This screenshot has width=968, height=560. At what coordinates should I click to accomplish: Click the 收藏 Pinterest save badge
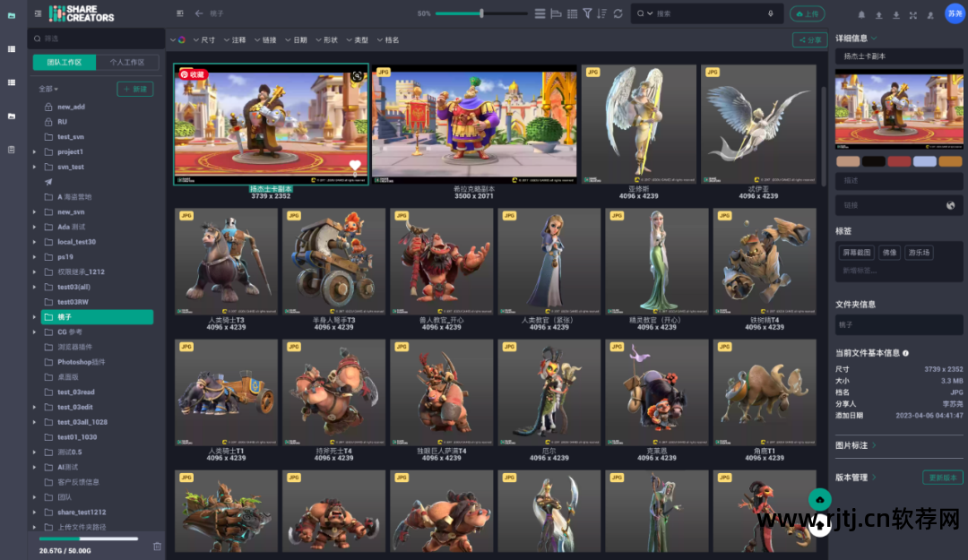tap(193, 74)
